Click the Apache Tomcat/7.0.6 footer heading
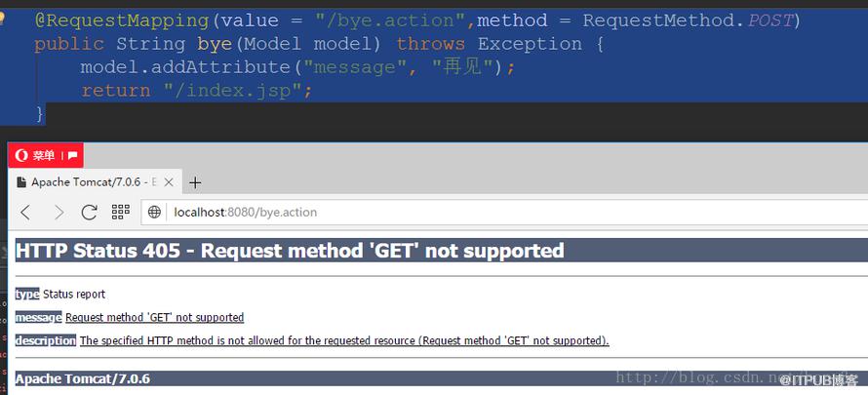The width and height of the screenshot is (868, 395). pos(83,379)
